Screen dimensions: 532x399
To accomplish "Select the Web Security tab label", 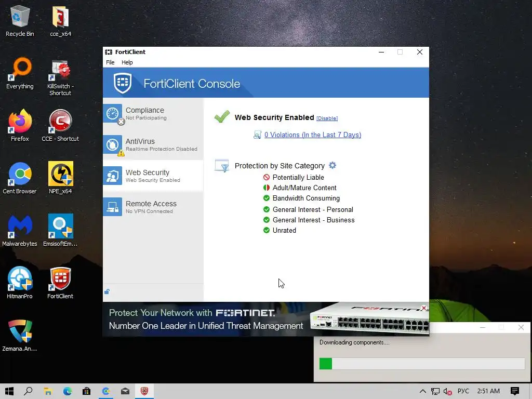I will pos(147,172).
